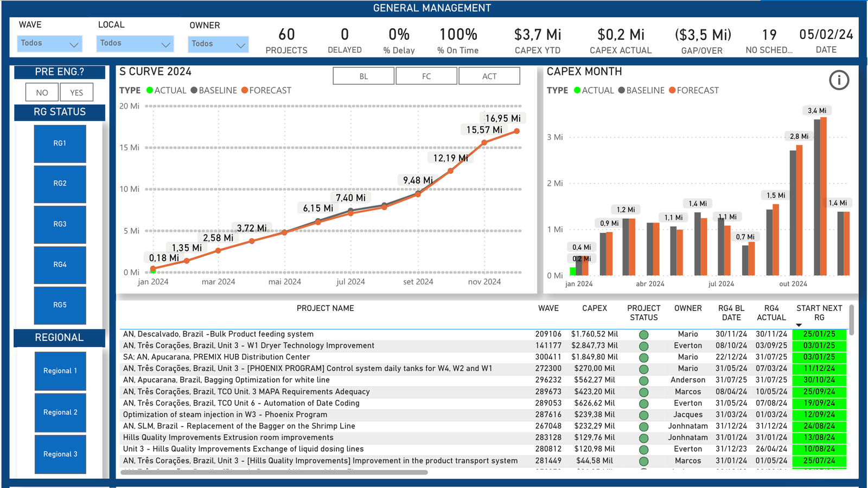Click the CAPEX column header in table

595,308
